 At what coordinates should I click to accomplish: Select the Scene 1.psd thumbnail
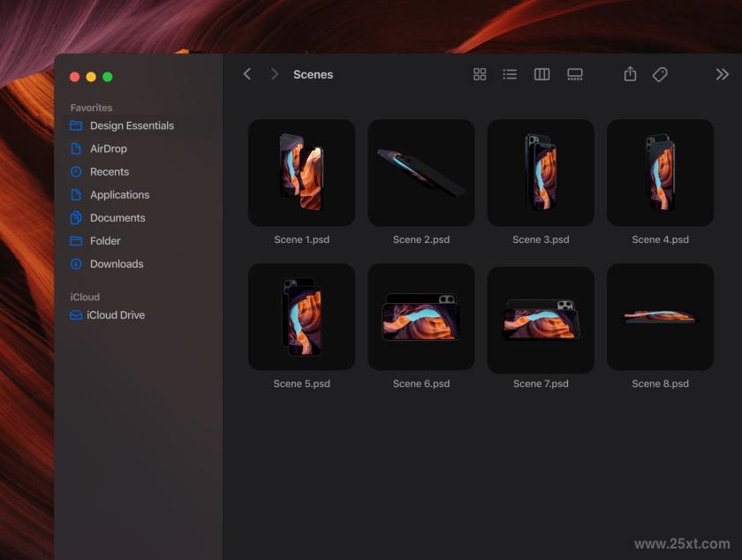(x=301, y=173)
